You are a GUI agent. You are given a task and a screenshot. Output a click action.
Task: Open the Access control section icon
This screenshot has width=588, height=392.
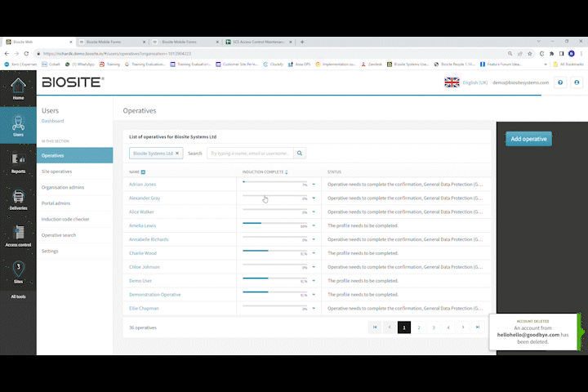(18, 236)
